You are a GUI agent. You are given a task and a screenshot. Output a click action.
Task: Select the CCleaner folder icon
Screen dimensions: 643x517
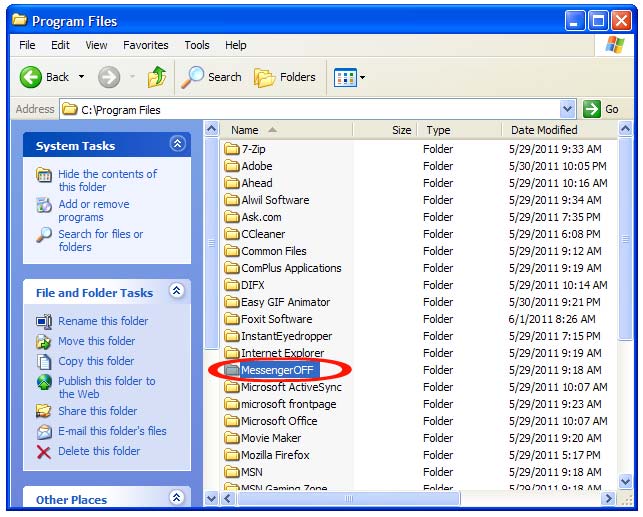pos(232,234)
